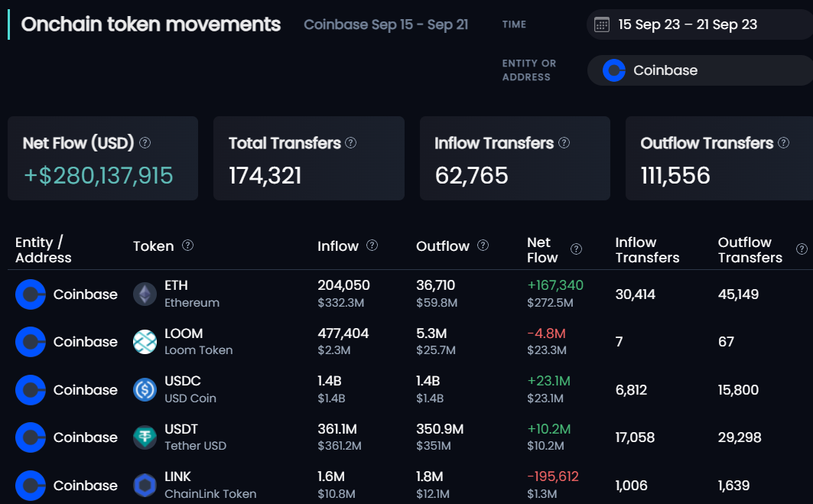Open the Coinbase entity link in LINK row
This screenshot has width=813, height=504.
click(x=86, y=486)
